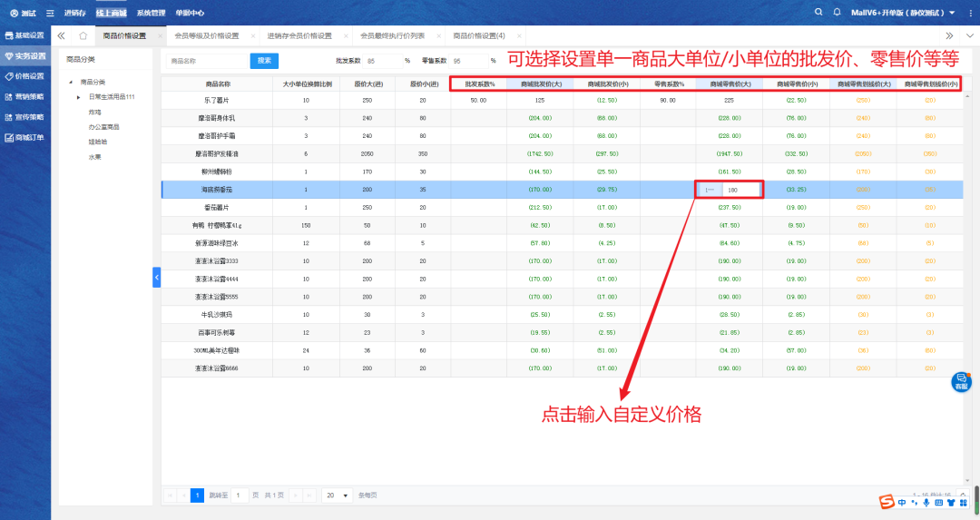Image resolution: width=980 pixels, height=520 pixels.
Task: Select 价格设置 in the left sidebar
Action: click(x=25, y=76)
